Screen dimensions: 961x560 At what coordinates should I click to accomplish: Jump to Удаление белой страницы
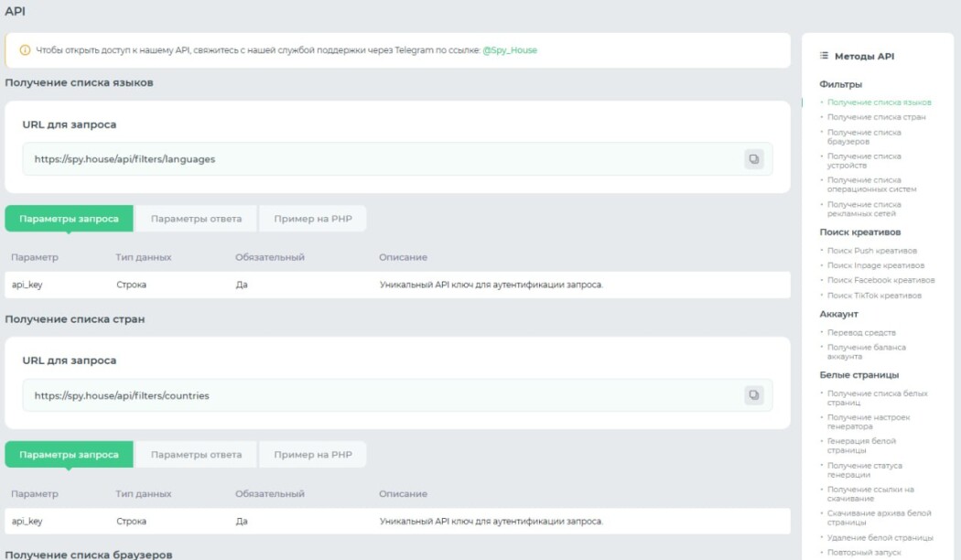click(x=880, y=538)
